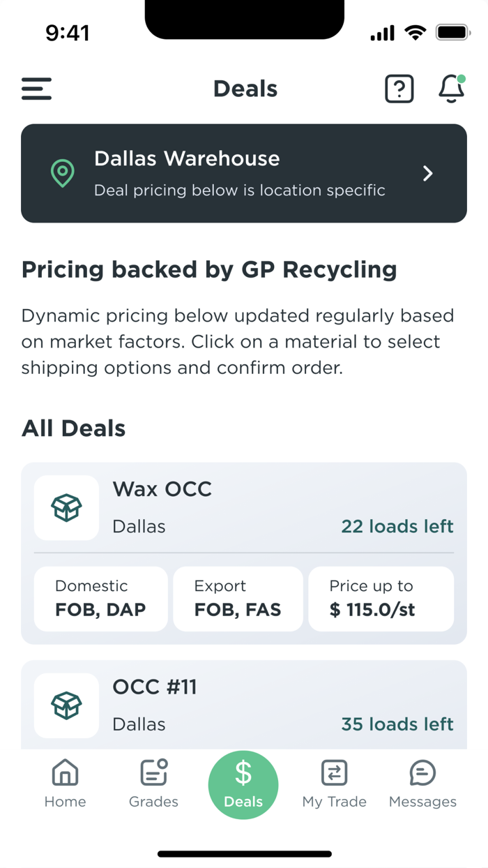
Task: Select the Deals dollar button
Action: (x=243, y=784)
